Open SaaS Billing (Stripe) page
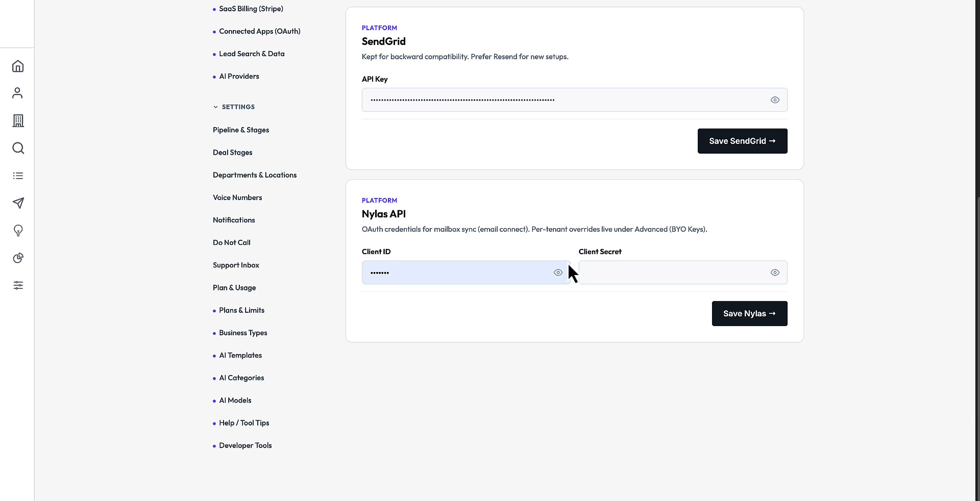 click(251, 9)
